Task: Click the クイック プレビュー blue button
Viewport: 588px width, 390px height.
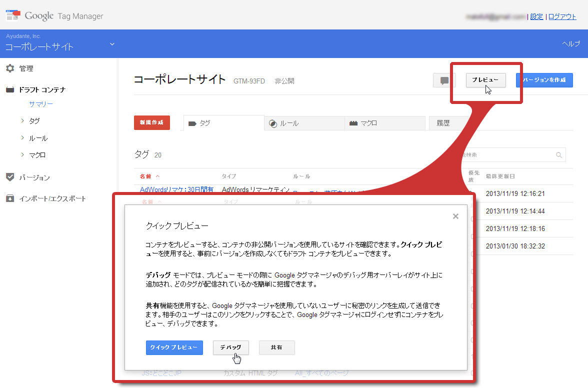Action: 174,347
